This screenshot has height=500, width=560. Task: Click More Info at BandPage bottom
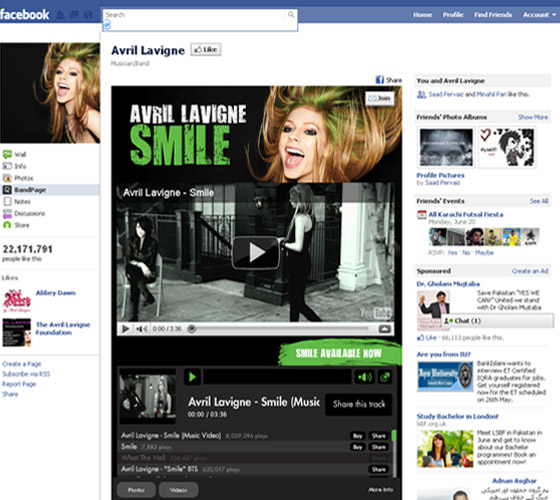tap(381, 490)
